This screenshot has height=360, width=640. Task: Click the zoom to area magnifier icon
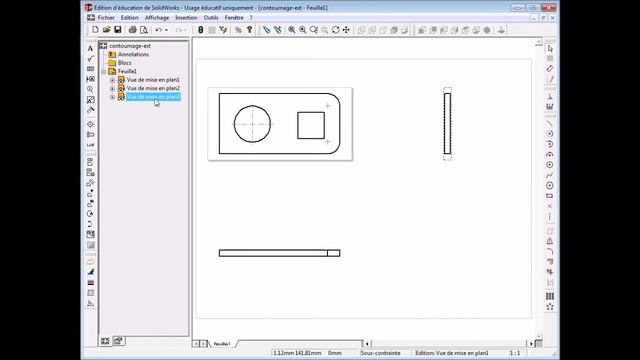coord(302,30)
